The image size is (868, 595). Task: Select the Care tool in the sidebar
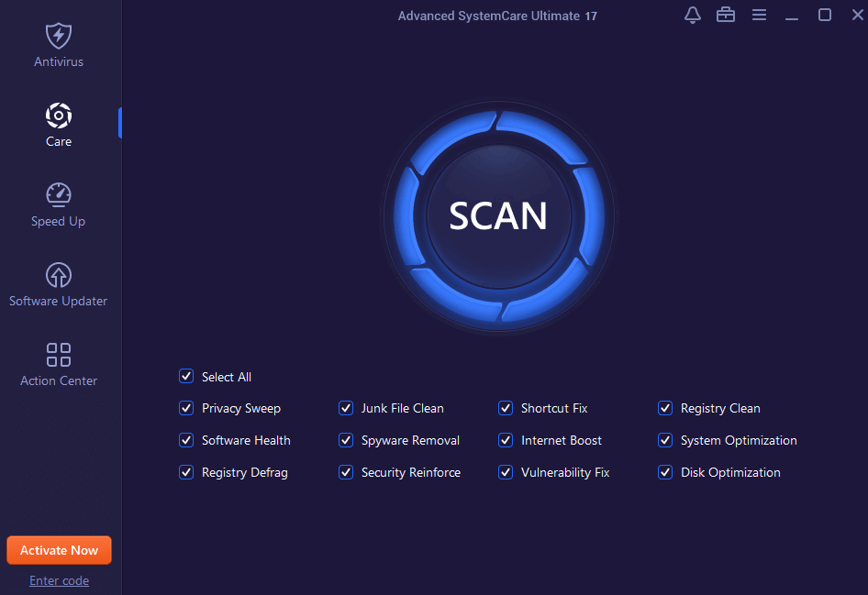click(x=58, y=124)
